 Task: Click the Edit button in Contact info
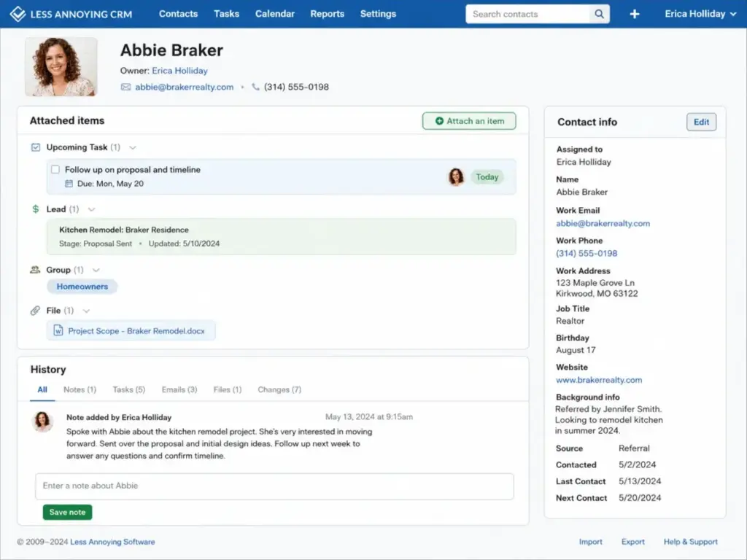tap(701, 122)
